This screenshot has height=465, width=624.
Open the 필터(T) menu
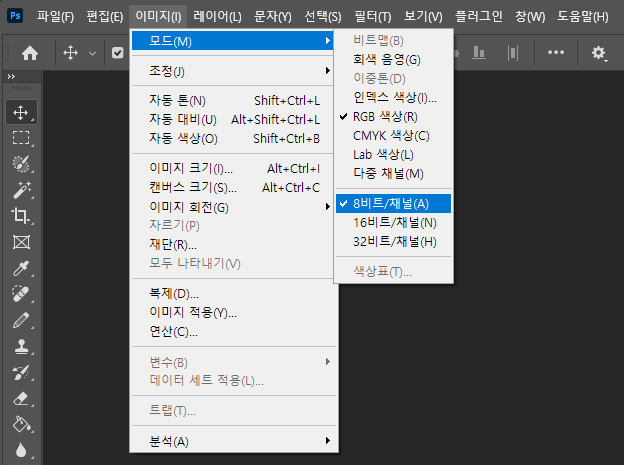(x=373, y=16)
